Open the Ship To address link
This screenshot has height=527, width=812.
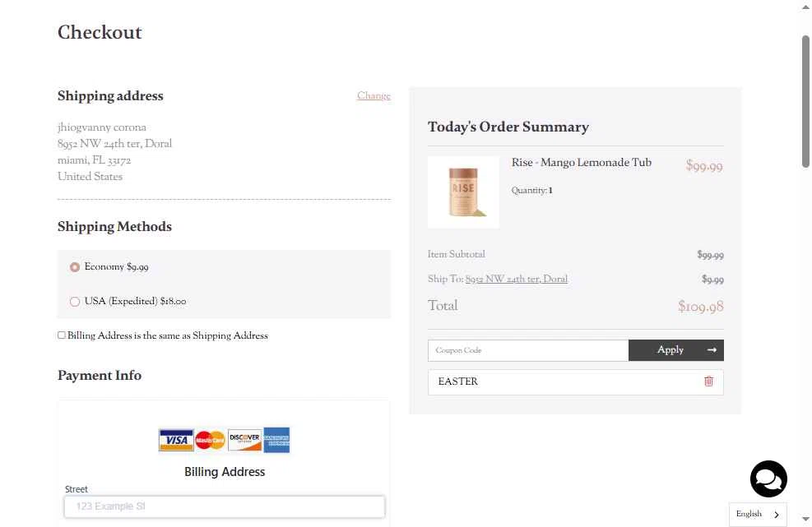click(517, 279)
